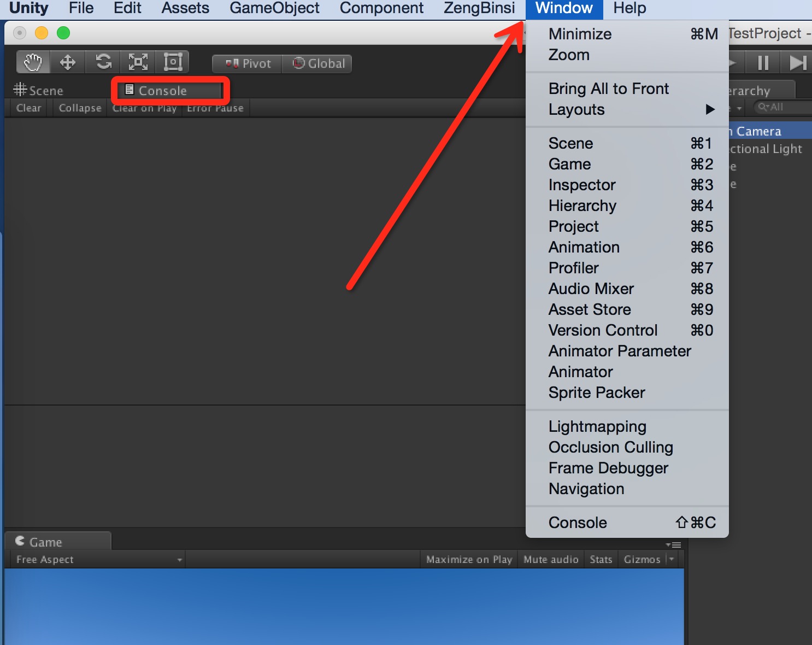Toggle Pivot handle position
This screenshot has width=812, height=645.
pyautogui.click(x=248, y=63)
